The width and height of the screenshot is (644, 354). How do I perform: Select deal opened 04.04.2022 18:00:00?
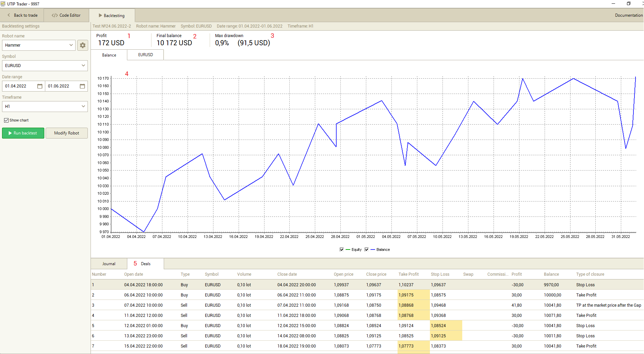pyautogui.click(x=367, y=285)
